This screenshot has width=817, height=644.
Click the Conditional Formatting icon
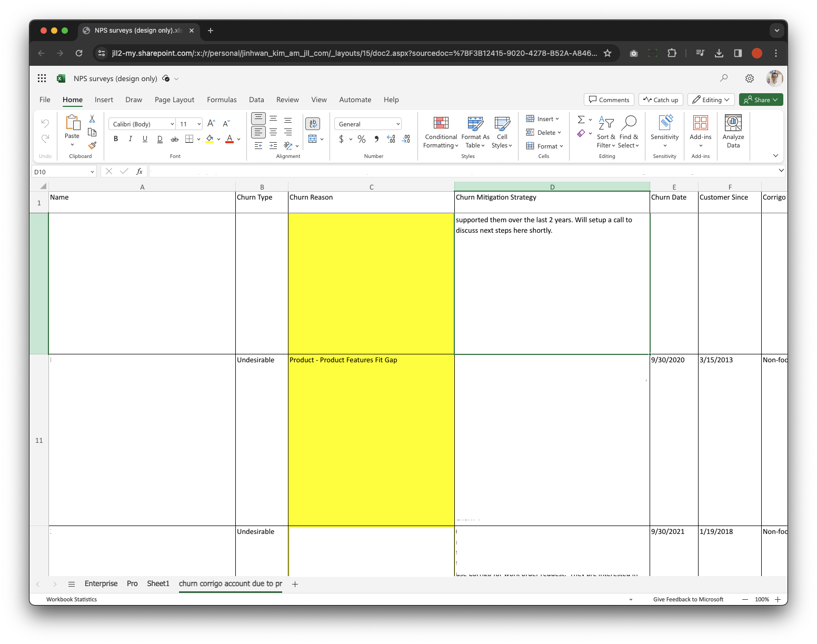coord(441,123)
